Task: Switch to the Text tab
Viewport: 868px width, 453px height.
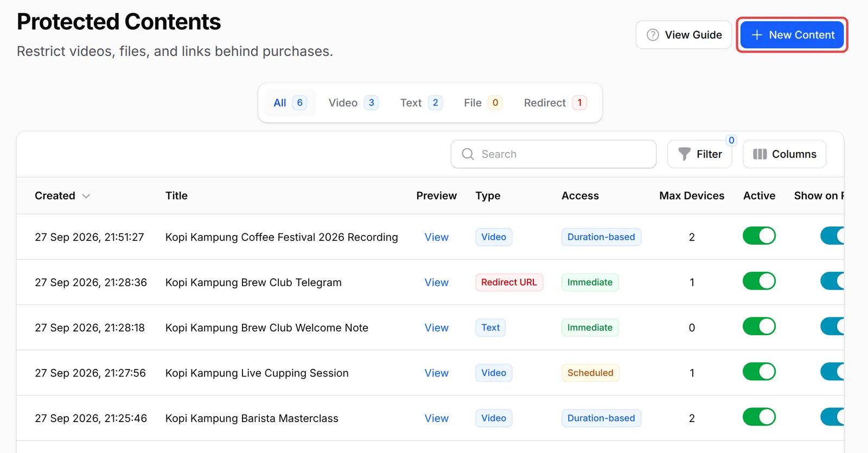Action: pyautogui.click(x=421, y=103)
